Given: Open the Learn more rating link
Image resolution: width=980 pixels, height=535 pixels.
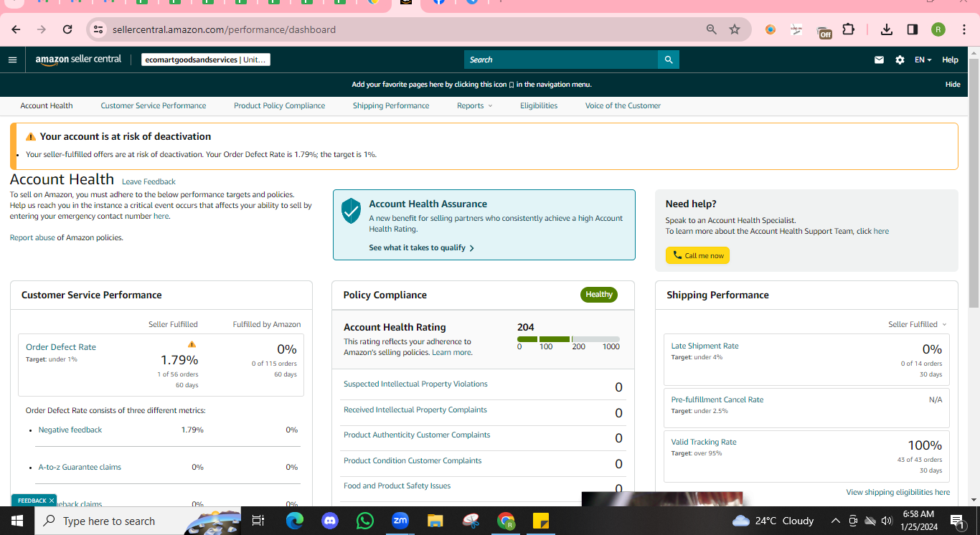Looking at the screenshot, I should 452,352.
